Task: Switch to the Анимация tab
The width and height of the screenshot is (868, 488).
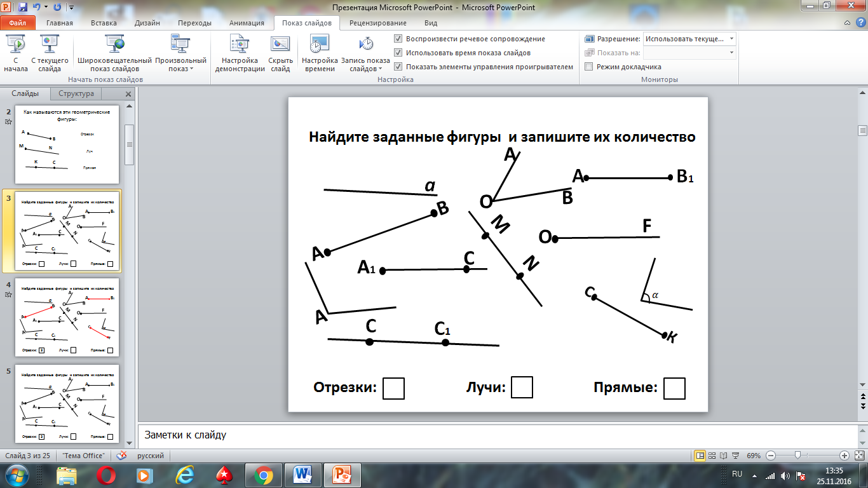Action: [x=247, y=23]
